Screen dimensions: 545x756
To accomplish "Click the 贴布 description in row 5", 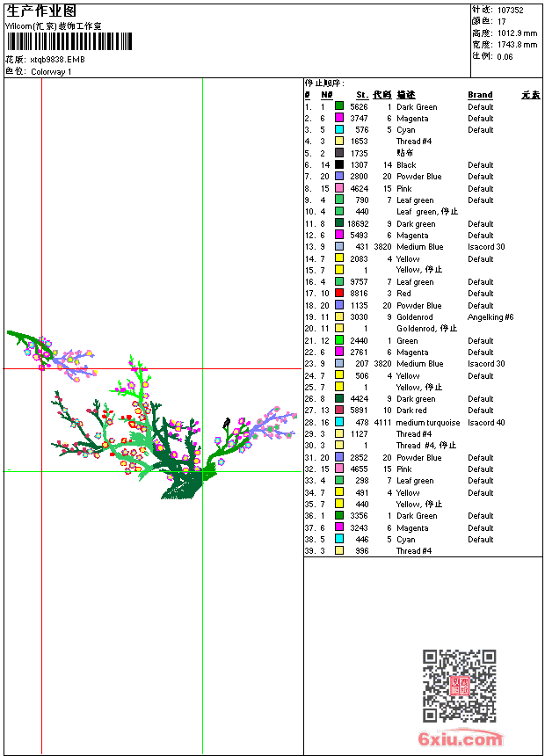I will tap(405, 153).
